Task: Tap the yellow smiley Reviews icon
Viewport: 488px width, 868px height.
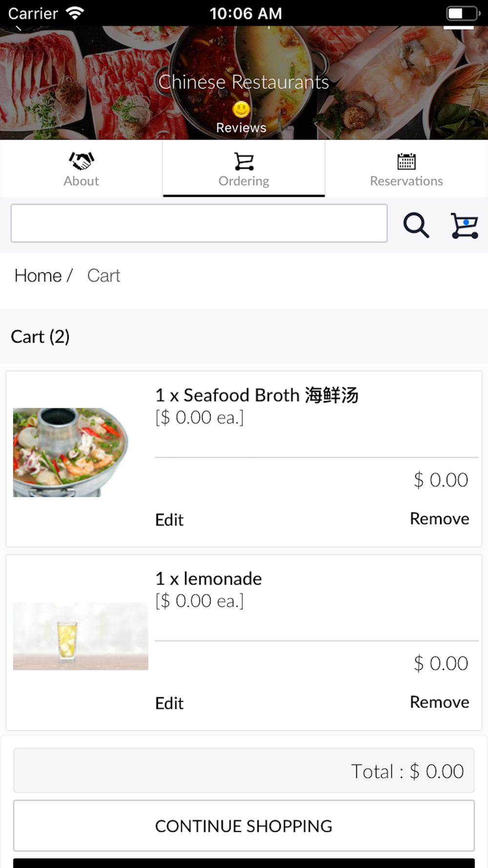Action: click(x=241, y=109)
